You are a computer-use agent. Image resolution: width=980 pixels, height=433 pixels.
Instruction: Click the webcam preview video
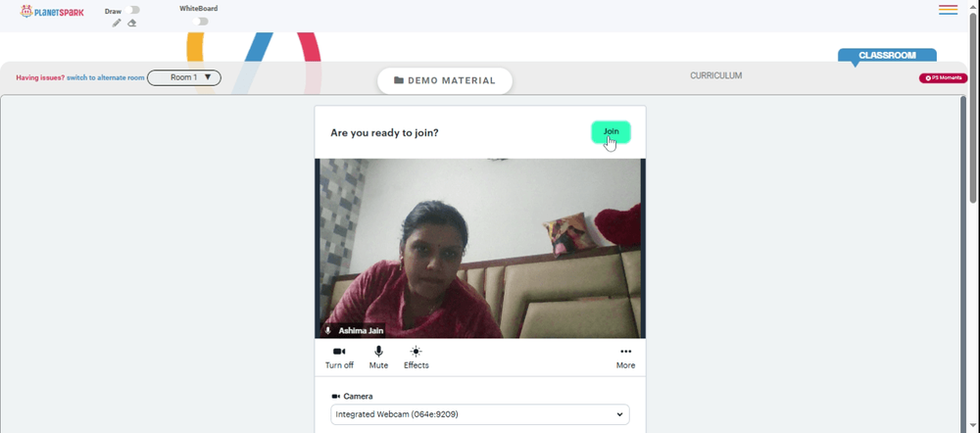coord(480,248)
